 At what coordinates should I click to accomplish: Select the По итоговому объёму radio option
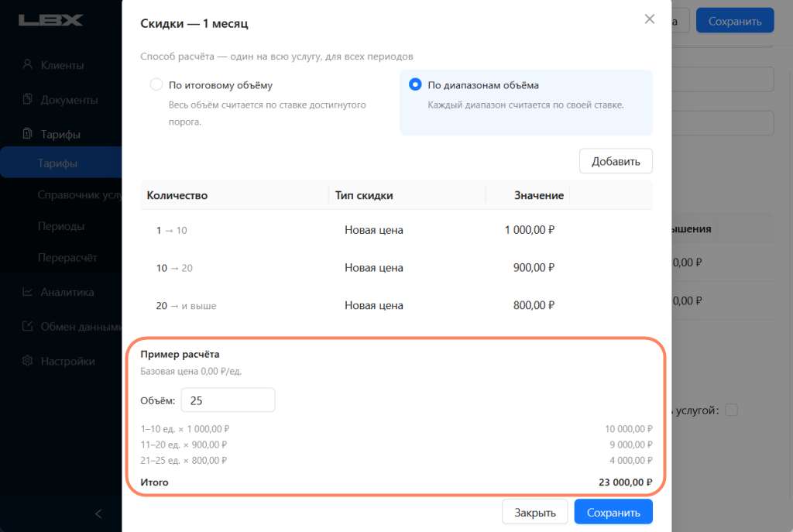pos(156,84)
